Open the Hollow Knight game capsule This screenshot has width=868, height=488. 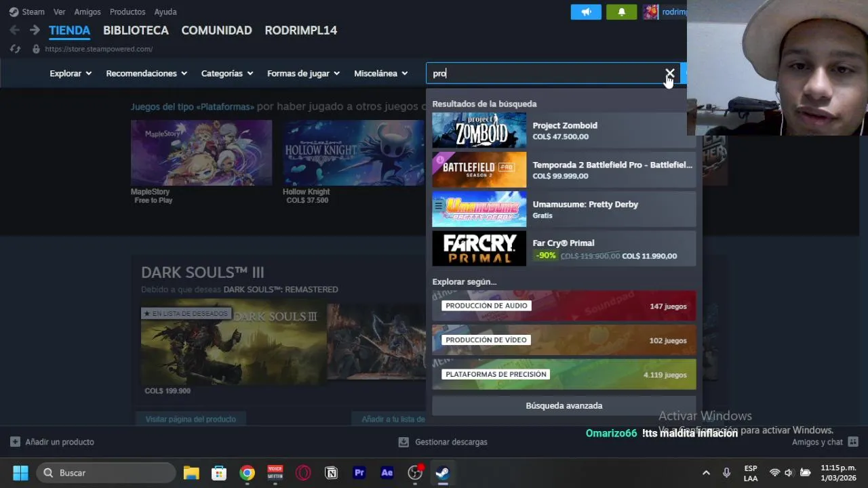(353, 152)
